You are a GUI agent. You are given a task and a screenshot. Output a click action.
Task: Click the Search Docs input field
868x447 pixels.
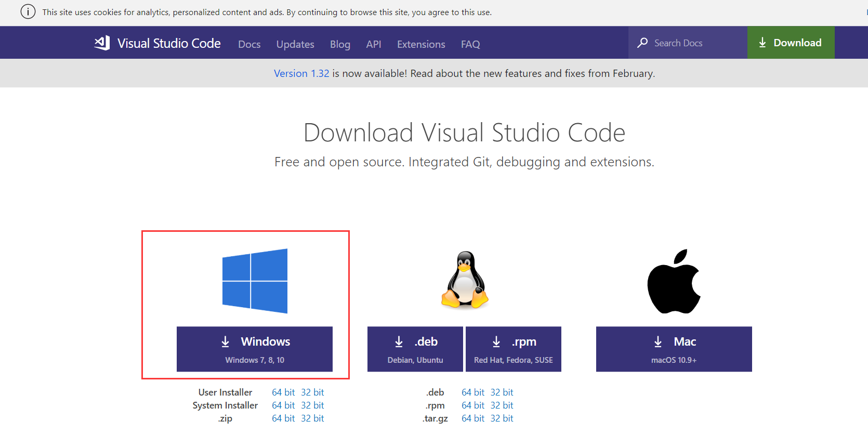(688, 43)
